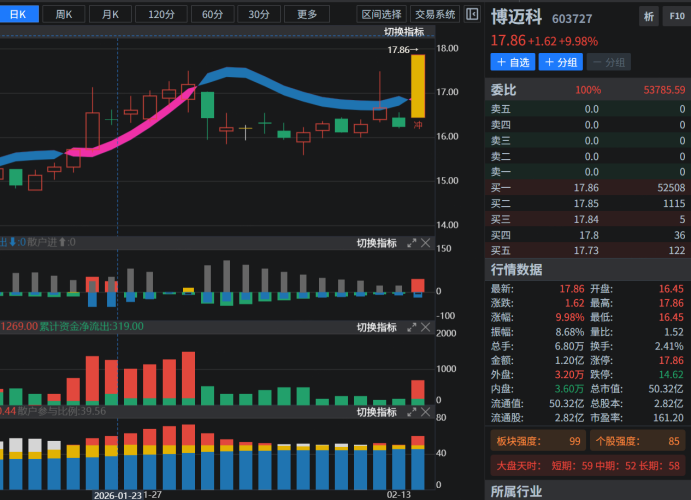This screenshot has height=500, width=691.
Task: Switch indicator on main K-line chart
Action: click(404, 32)
